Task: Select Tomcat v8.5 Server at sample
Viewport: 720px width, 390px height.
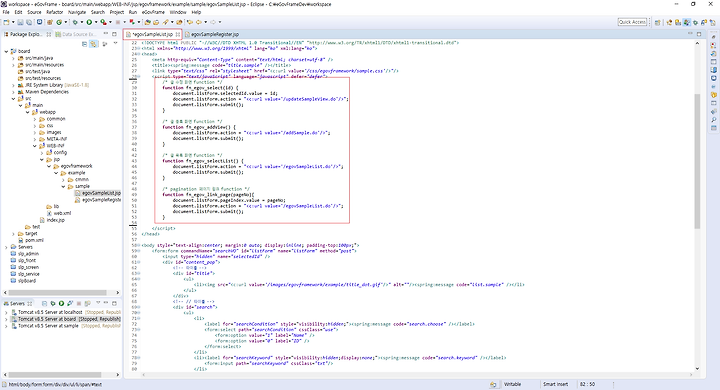Action: [66, 326]
